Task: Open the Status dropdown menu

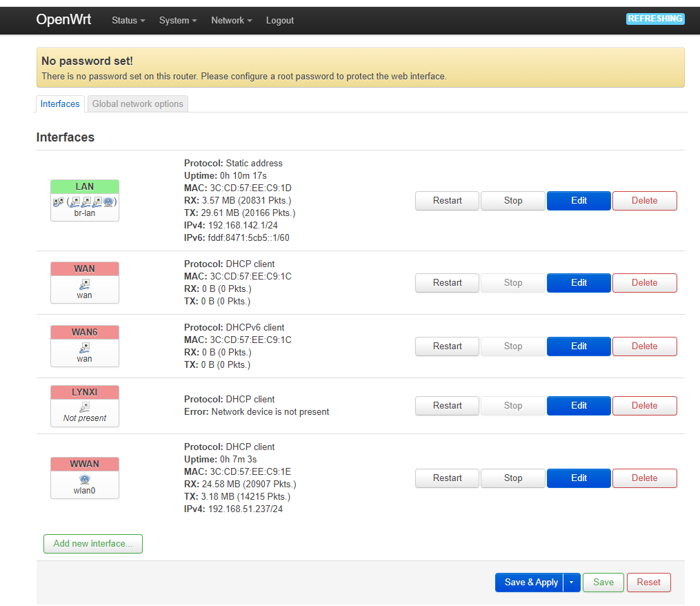Action: [x=128, y=21]
